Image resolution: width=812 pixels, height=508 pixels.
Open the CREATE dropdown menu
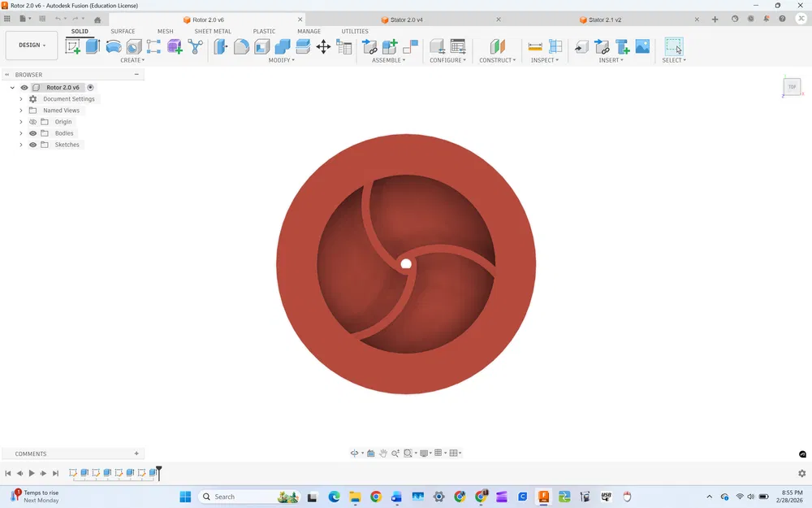tap(132, 60)
